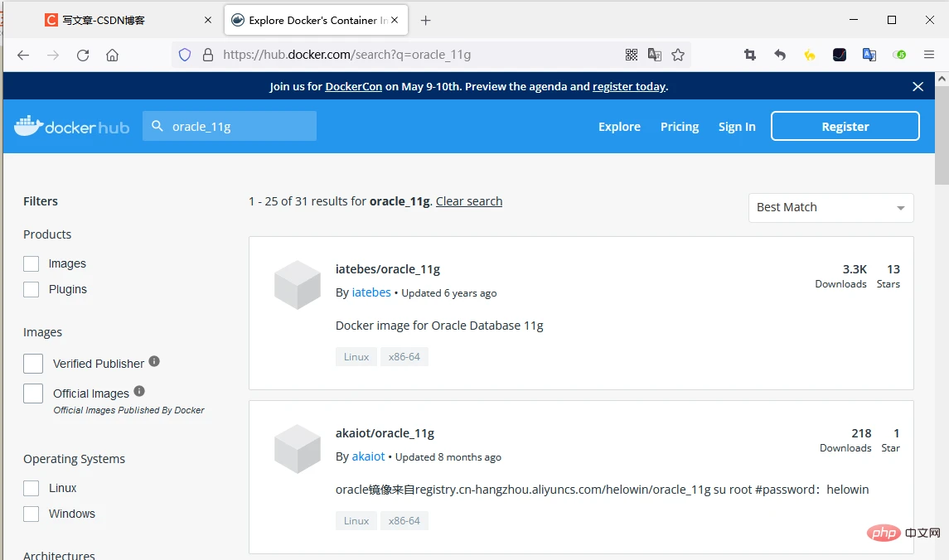Image resolution: width=949 pixels, height=560 pixels.
Task: Dismiss the DockerCon announcement banner
Action: click(x=918, y=86)
